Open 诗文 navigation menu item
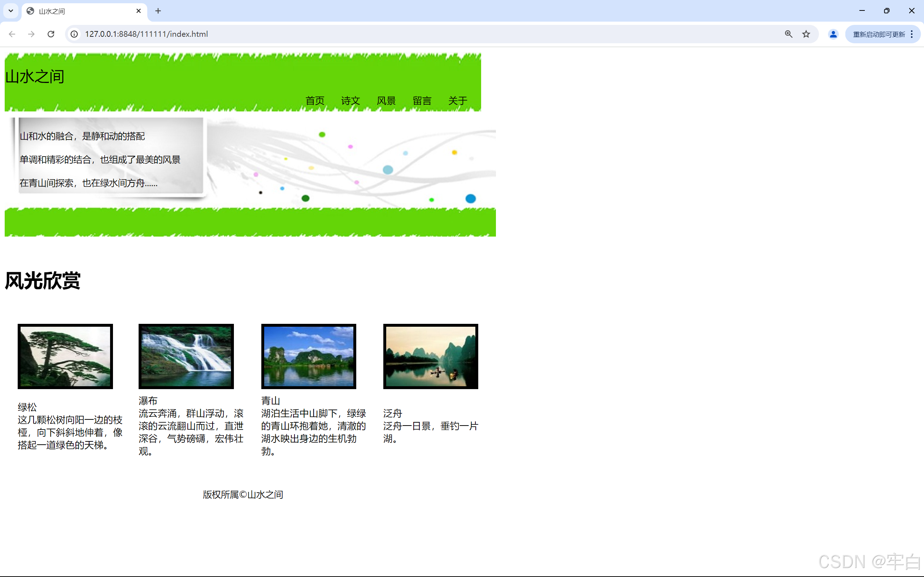This screenshot has height=577, width=924. (350, 101)
